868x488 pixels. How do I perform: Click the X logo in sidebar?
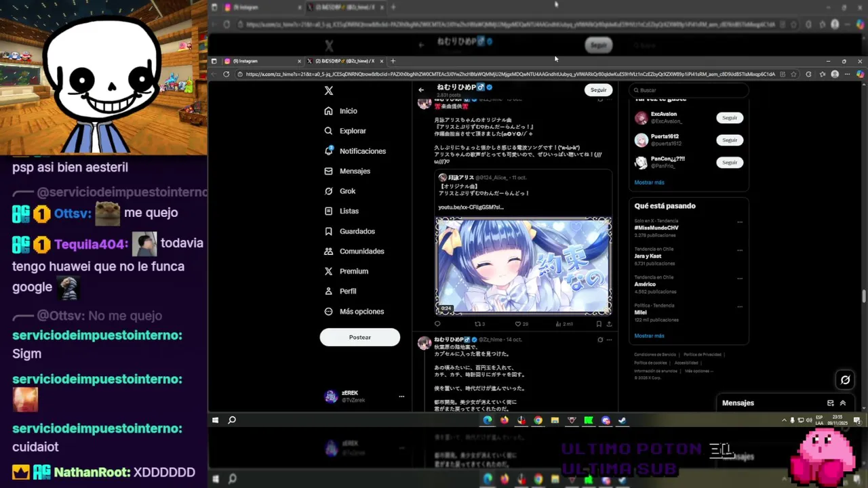click(329, 90)
